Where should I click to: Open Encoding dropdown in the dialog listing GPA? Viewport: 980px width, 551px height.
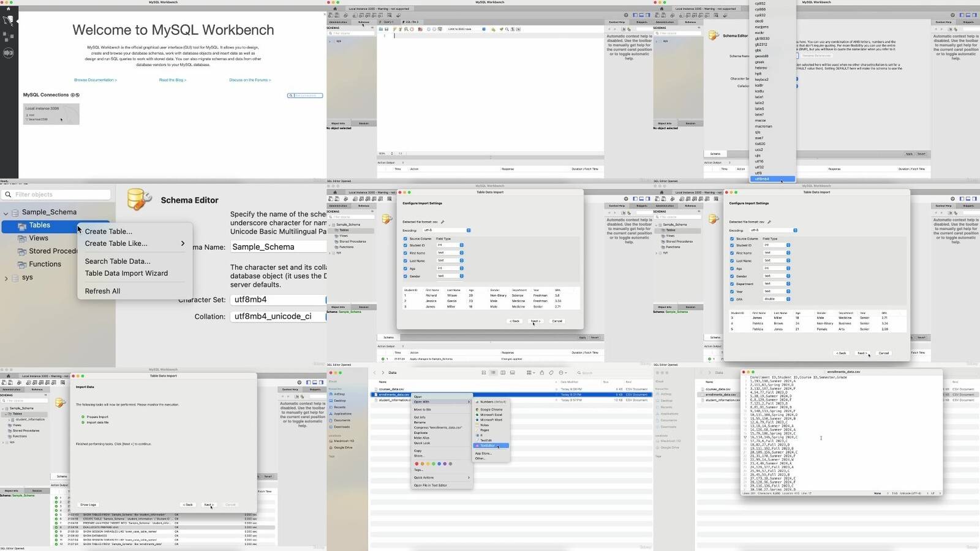click(x=774, y=230)
